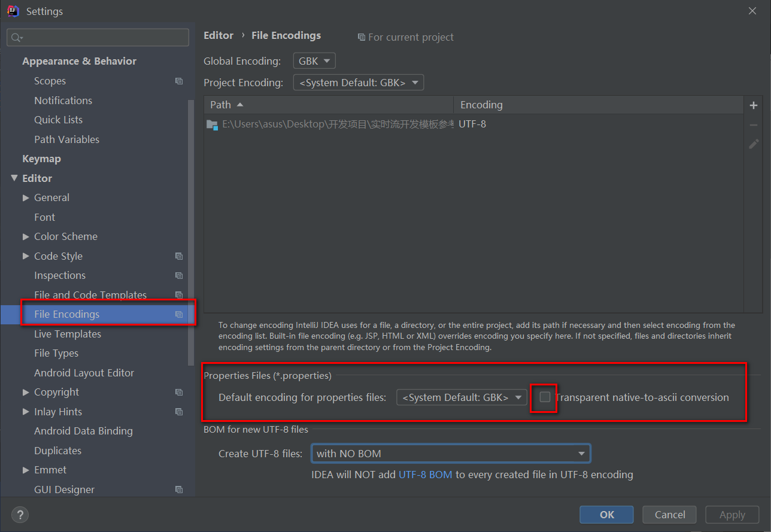This screenshot has width=771, height=532.
Task: Click the help question mark icon
Action: coord(20,515)
